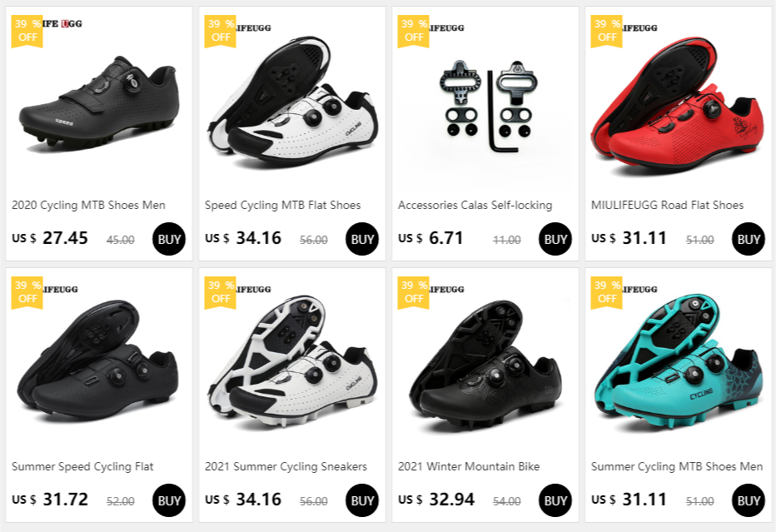Image resolution: width=776 pixels, height=532 pixels.
Task: Open the MIULIFEUGG Road Flat Shoes title
Action: [667, 205]
